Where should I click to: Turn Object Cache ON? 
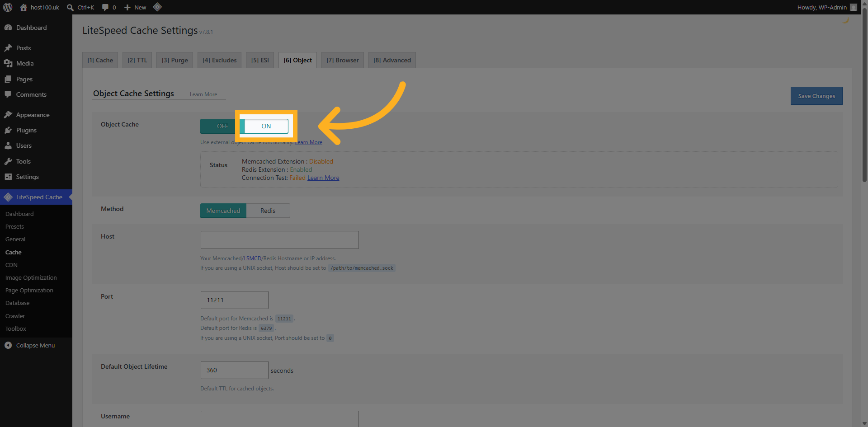click(x=266, y=126)
